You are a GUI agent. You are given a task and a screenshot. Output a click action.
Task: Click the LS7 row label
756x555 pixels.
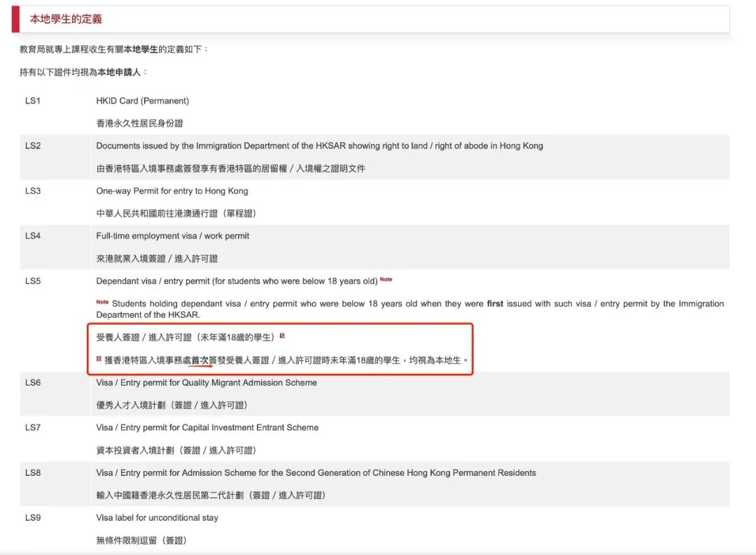(x=33, y=428)
